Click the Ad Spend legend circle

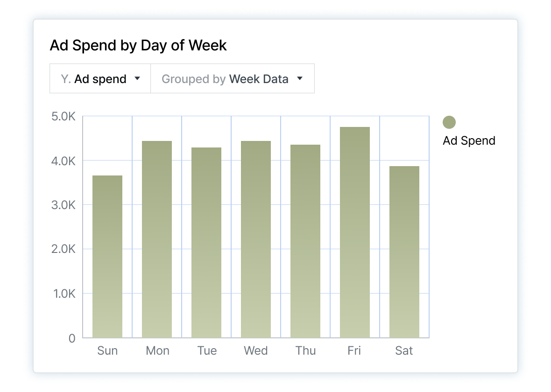[x=449, y=122]
